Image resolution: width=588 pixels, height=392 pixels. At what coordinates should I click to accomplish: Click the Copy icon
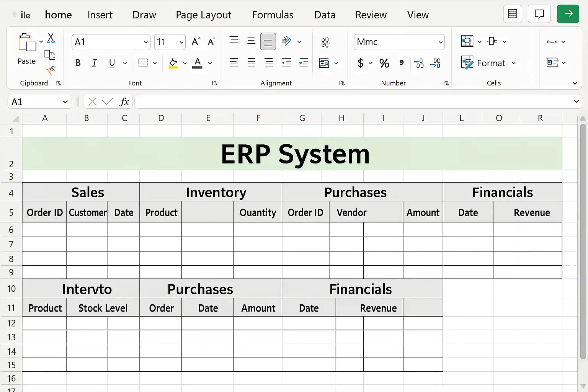pos(50,55)
